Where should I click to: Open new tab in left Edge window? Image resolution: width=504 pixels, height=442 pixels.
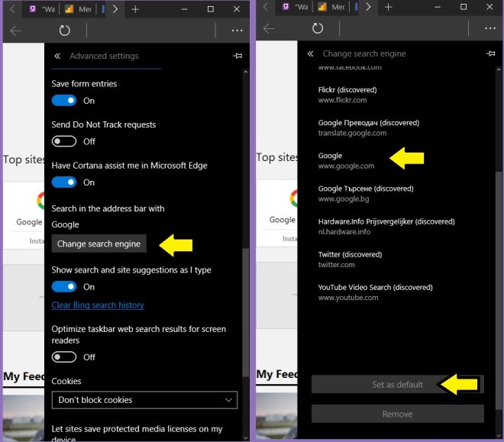135,9
